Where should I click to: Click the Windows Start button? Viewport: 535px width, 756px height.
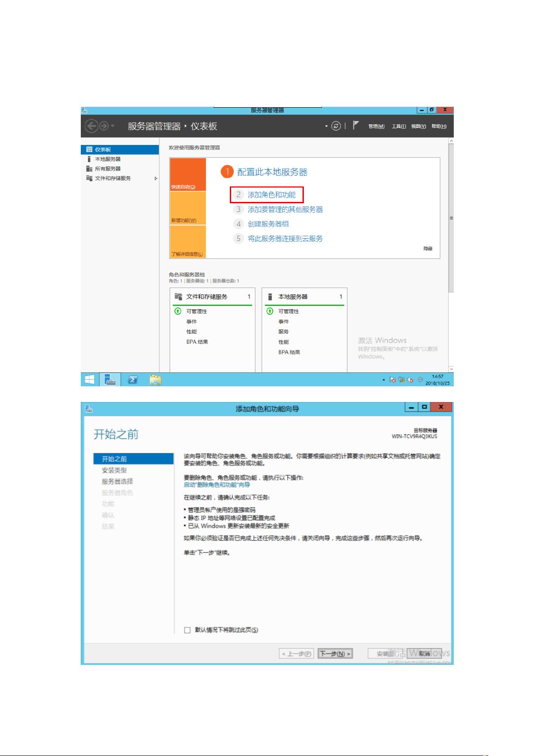(x=89, y=380)
